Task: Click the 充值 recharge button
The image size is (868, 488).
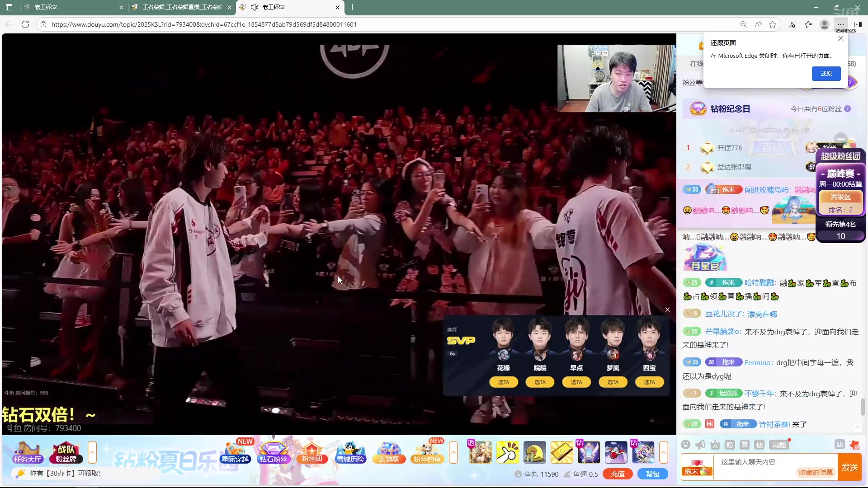Action: pos(618,474)
